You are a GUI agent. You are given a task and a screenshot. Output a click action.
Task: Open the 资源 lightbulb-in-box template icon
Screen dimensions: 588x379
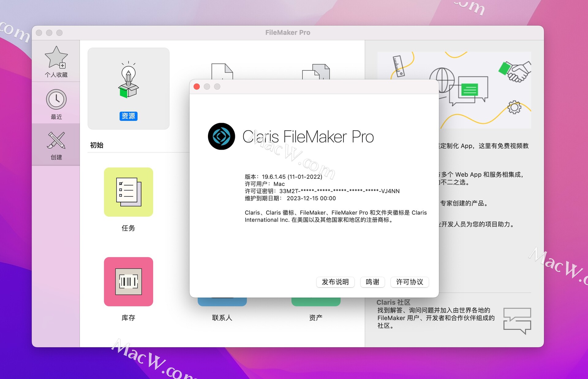pos(128,80)
